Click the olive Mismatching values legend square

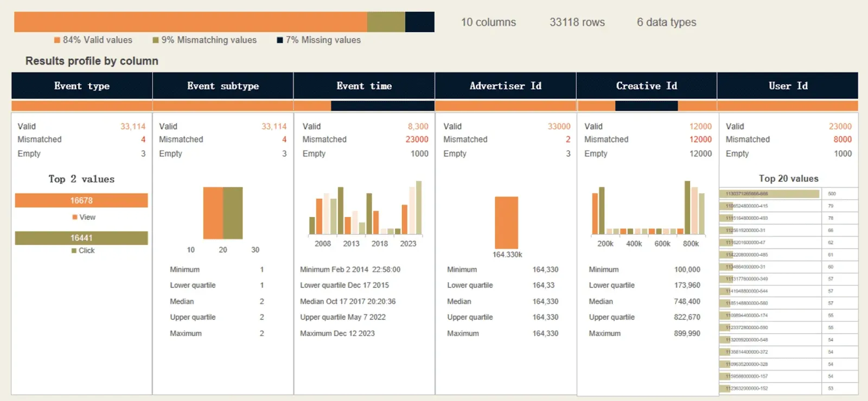coord(156,40)
